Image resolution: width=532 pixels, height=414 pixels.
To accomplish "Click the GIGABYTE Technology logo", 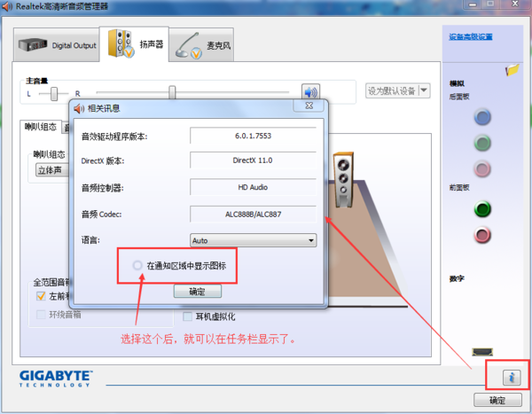I will point(56,379).
